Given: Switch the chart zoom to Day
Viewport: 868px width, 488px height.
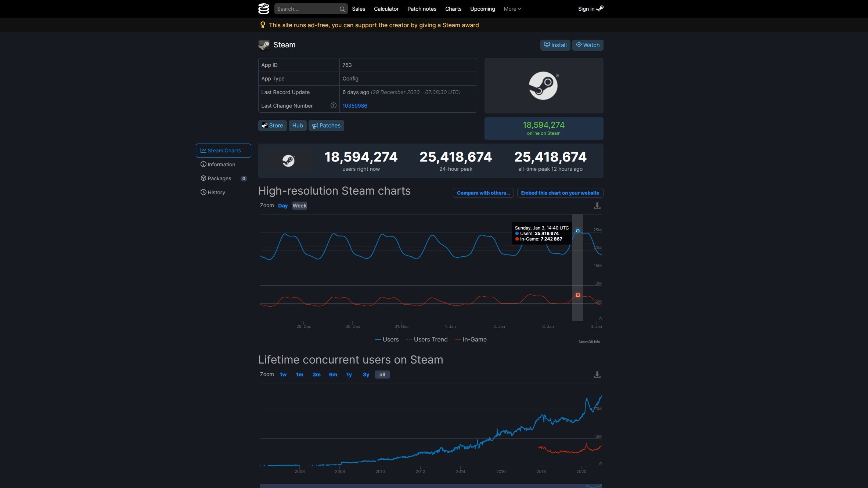Looking at the screenshot, I should pos(282,206).
